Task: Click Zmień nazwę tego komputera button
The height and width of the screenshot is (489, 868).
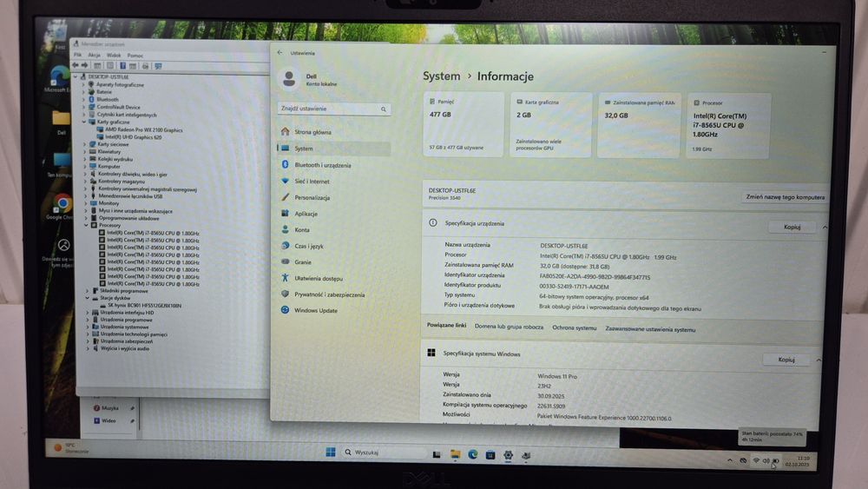Action: click(x=785, y=196)
